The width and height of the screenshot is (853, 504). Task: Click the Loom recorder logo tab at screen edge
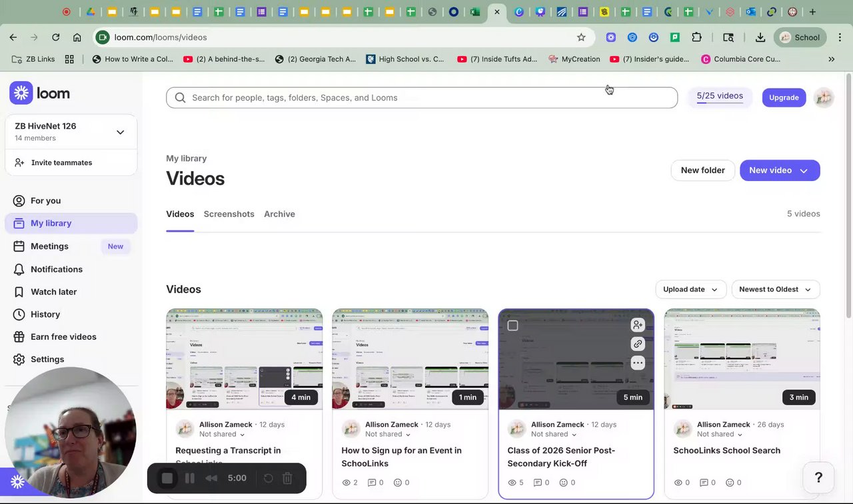tap(17, 482)
